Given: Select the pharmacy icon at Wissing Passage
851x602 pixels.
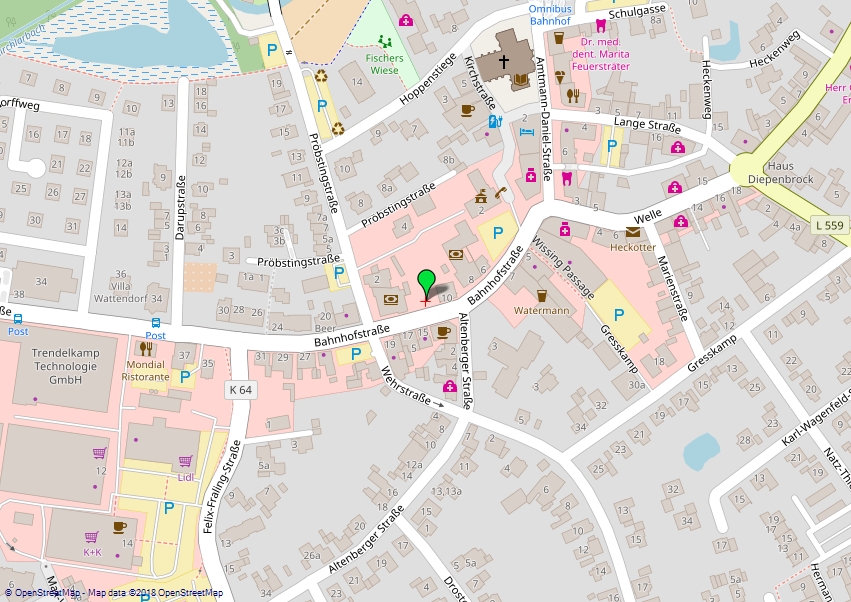Looking at the screenshot, I should (x=565, y=229).
